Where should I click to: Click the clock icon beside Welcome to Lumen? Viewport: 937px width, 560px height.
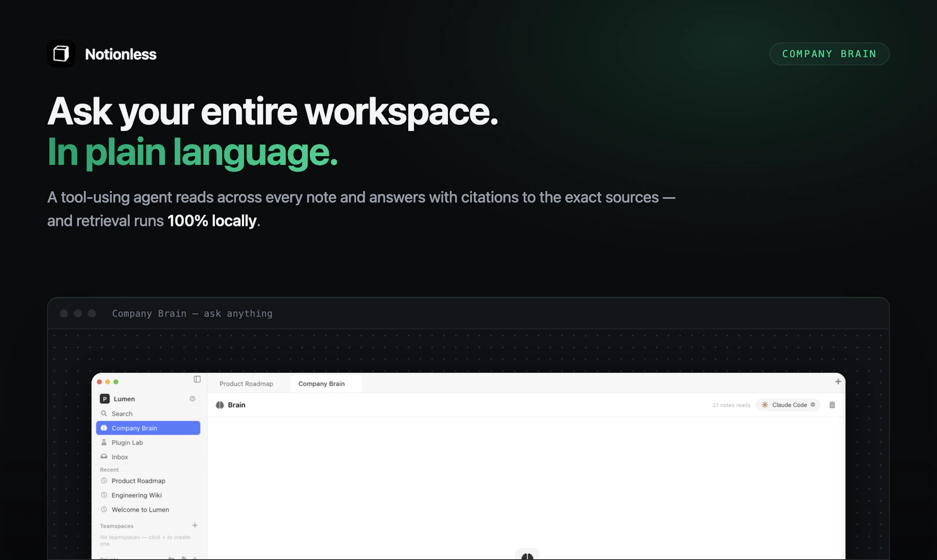click(104, 509)
